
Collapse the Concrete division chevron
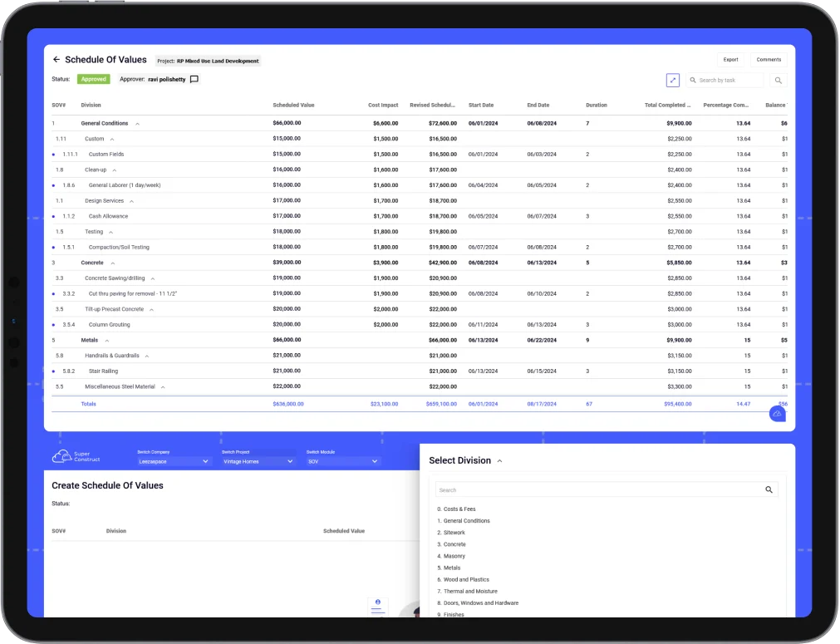tap(112, 263)
